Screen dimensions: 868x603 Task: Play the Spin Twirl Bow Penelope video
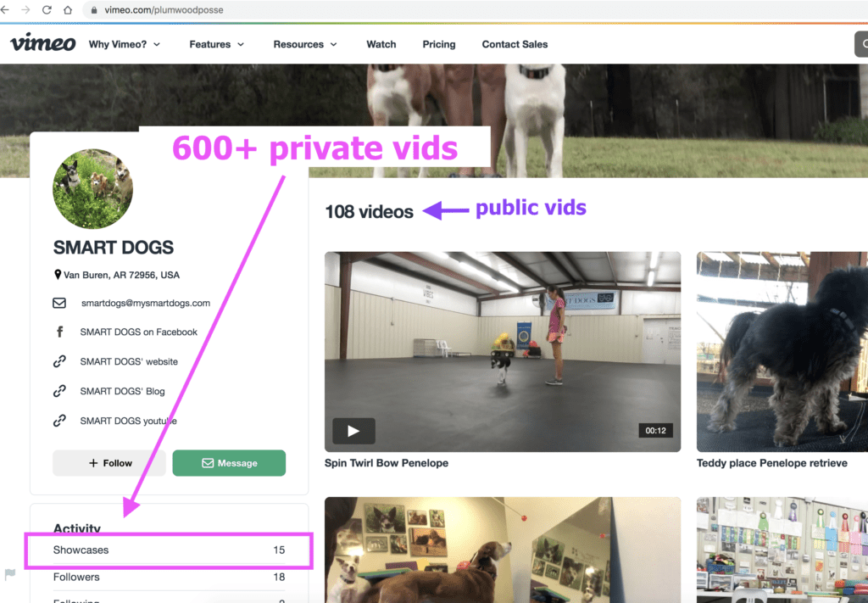pyautogui.click(x=353, y=431)
